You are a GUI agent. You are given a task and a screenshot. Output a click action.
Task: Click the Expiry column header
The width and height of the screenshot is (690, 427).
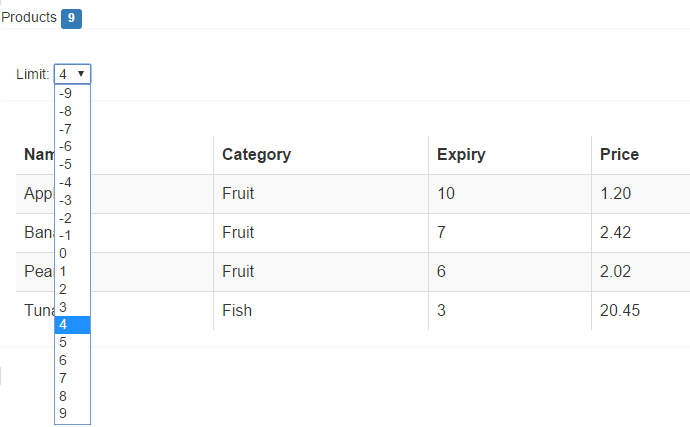pyautogui.click(x=461, y=154)
